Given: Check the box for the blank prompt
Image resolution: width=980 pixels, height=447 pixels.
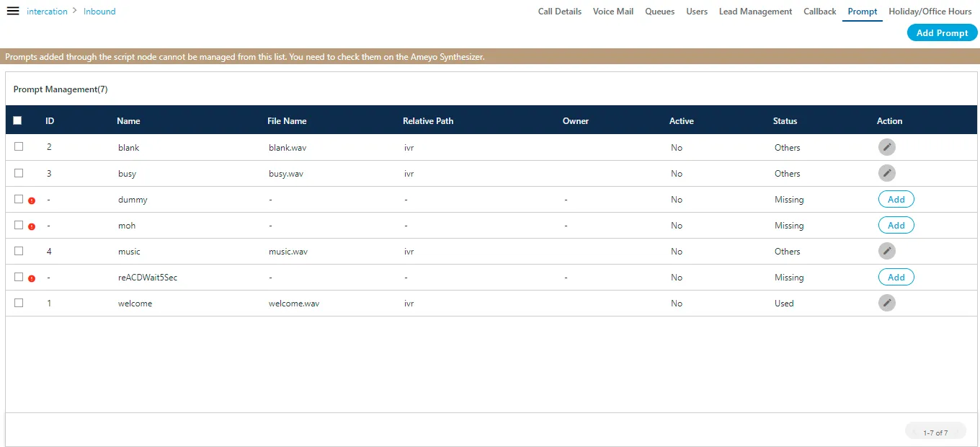Looking at the screenshot, I should [19, 146].
